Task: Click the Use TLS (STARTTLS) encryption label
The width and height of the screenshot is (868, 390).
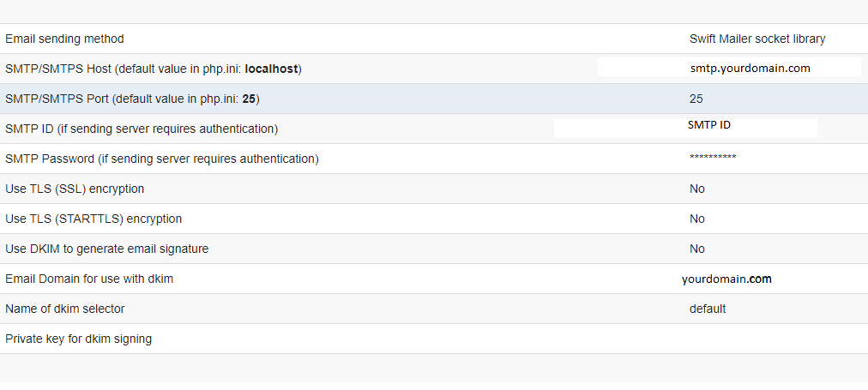Action: coord(93,219)
